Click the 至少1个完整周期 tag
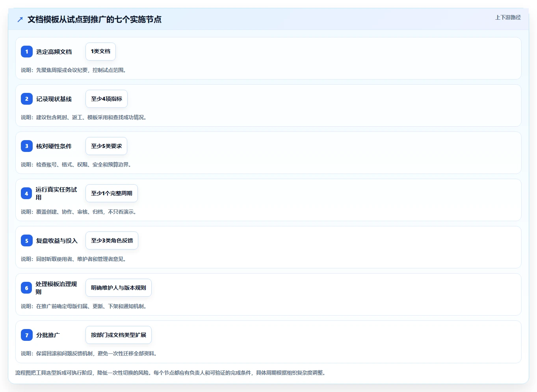 pos(111,193)
